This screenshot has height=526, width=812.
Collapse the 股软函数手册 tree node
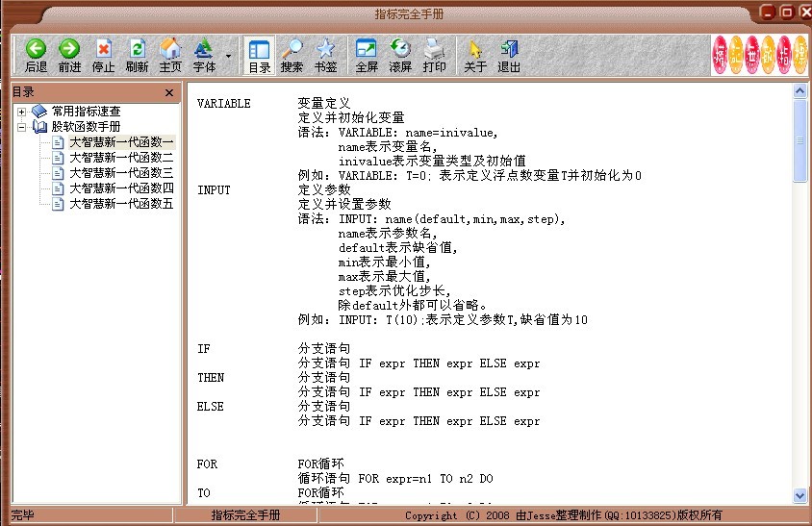click(21, 127)
